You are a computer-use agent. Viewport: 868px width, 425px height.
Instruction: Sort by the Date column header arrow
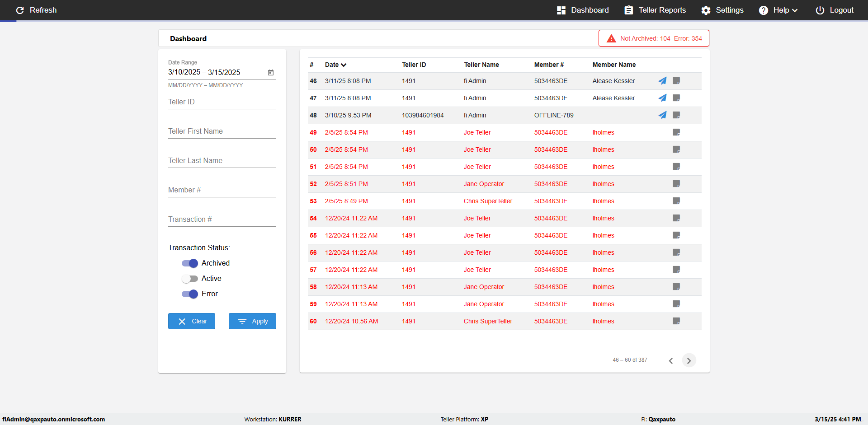pos(344,65)
